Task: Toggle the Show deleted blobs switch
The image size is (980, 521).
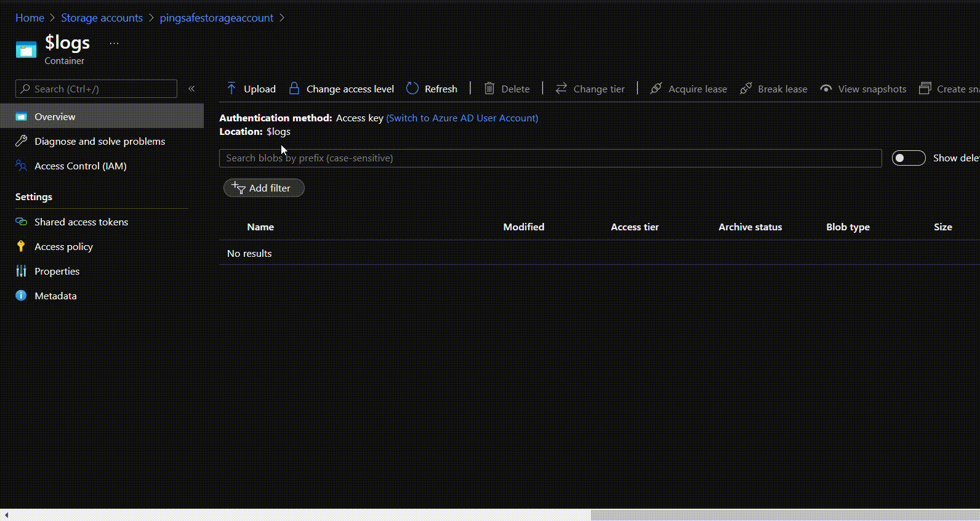Action: tap(908, 158)
